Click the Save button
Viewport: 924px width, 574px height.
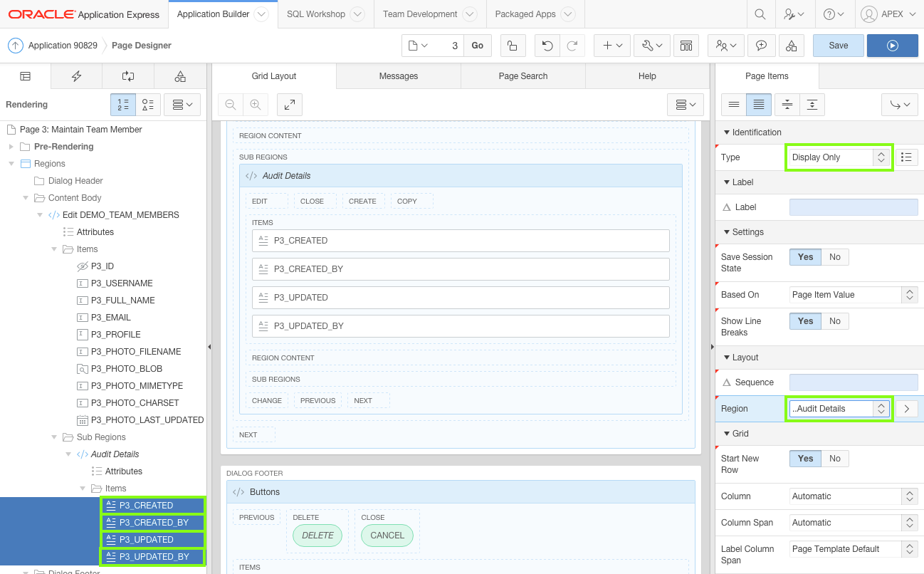838,45
